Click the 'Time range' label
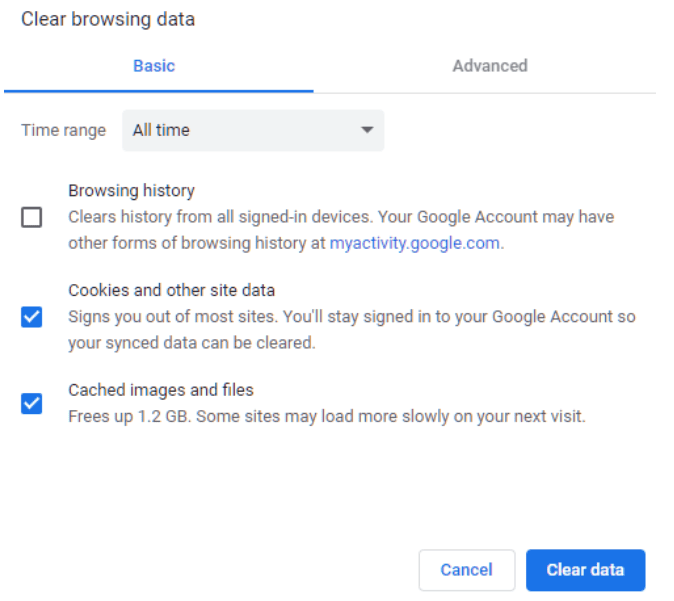 tap(63, 130)
